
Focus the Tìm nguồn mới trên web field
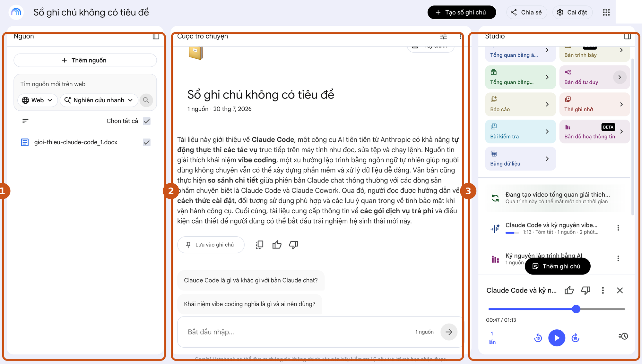coord(85,84)
